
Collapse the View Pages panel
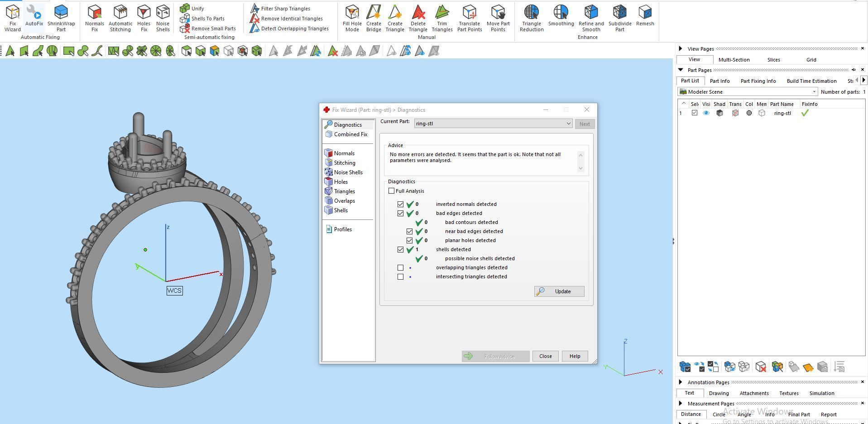(681, 48)
